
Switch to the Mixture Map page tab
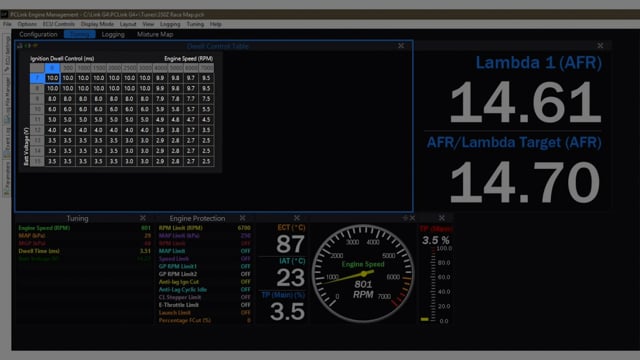[155, 34]
